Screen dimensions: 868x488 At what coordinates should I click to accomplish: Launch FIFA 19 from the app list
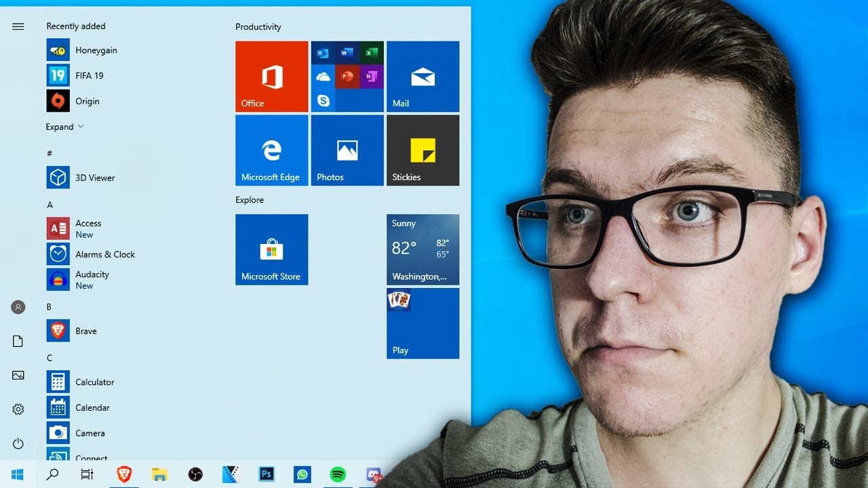coord(76,75)
